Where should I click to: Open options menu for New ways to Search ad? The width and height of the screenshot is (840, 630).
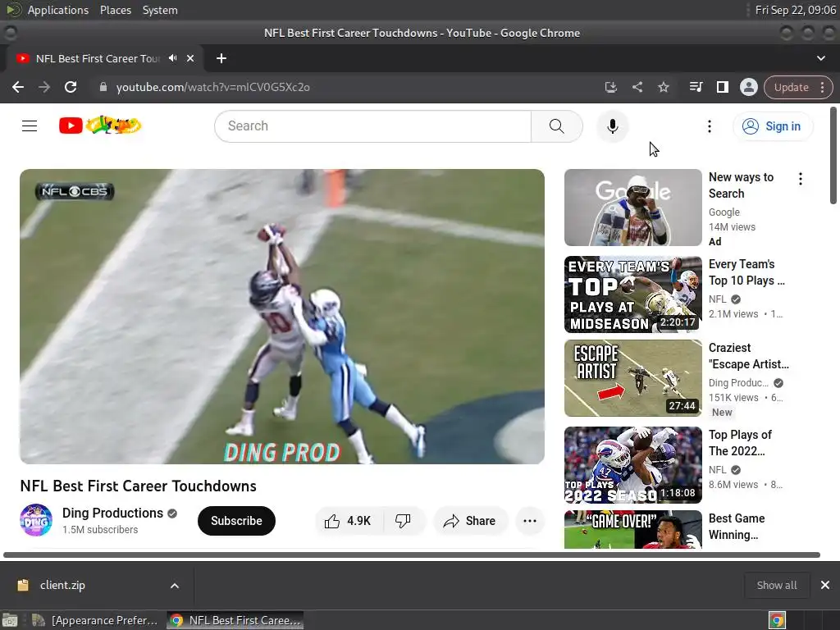[801, 179]
